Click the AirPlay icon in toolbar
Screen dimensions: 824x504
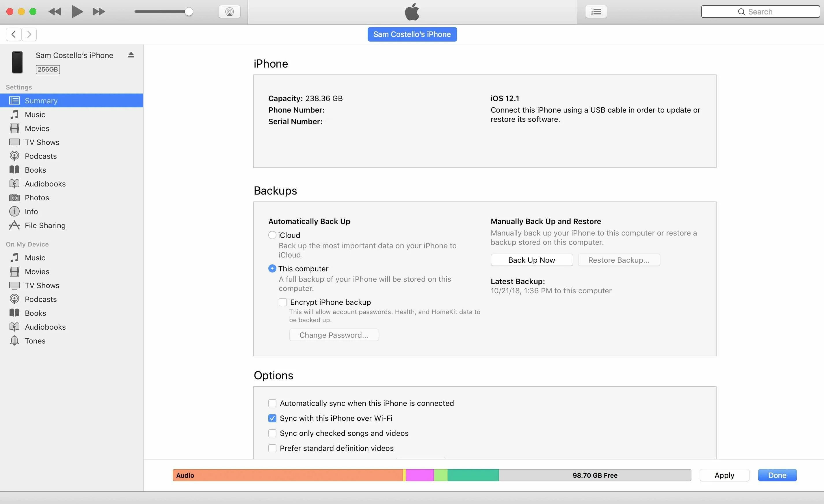[230, 12]
